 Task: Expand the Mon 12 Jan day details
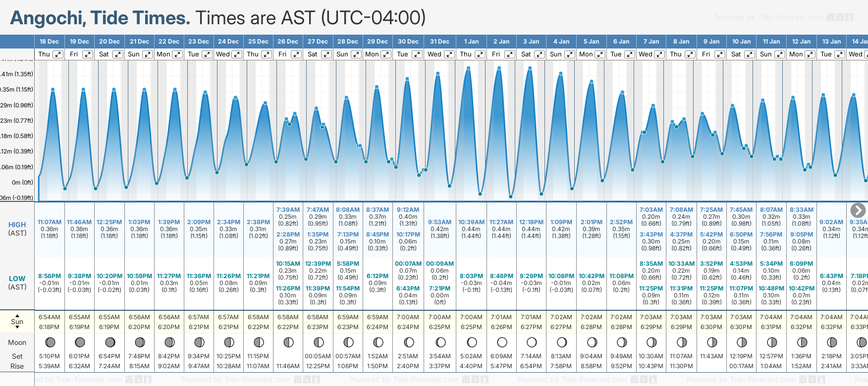[x=810, y=54]
